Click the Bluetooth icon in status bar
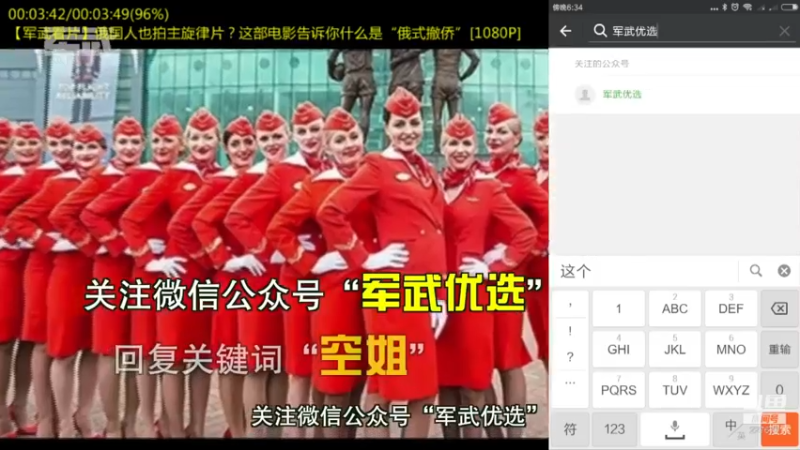 click(724, 7)
